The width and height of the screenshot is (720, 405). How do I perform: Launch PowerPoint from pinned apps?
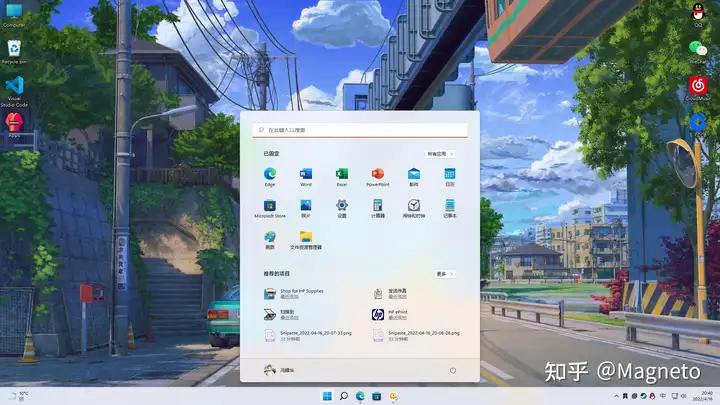coord(378,176)
